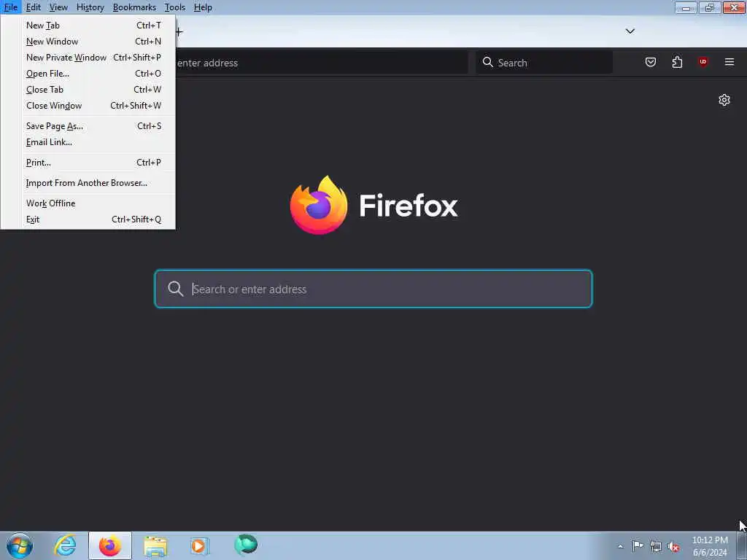
Task: Open the network tray icon
Action: tap(656, 547)
